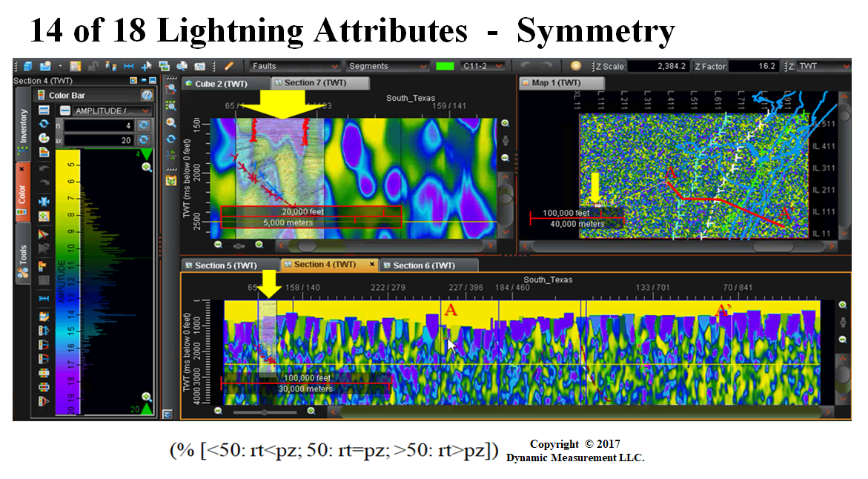Click horizontal zoom slider below Section 4 view
The width and height of the screenshot is (868, 479).
click(x=265, y=412)
